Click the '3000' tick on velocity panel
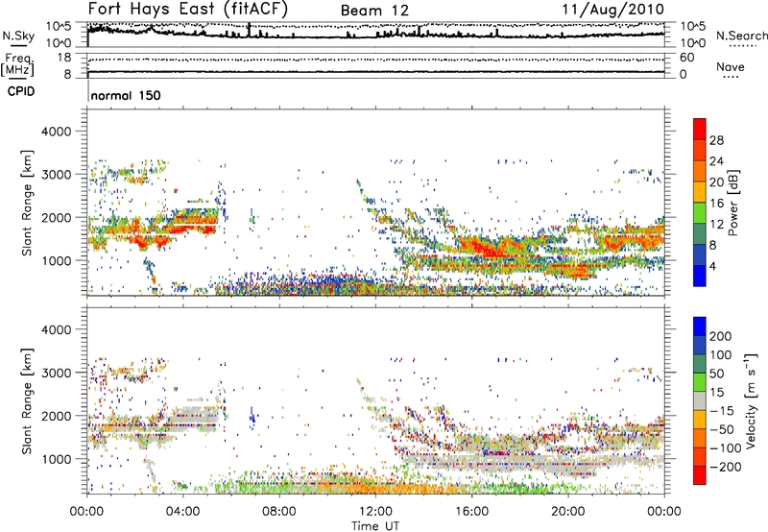Image resolution: width=768 pixels, height=532 pixels. [x=56, y=373]
